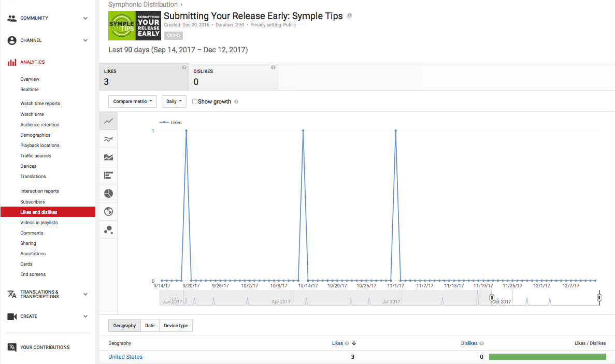The height and width of the screenshot is (364, 615).
Task: Click the United States geography link
Action: (125, 357)
